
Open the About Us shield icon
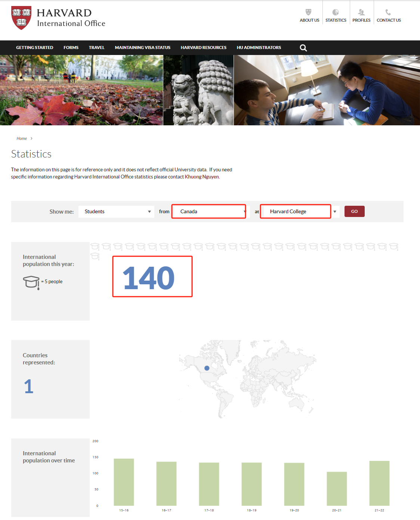pos(308,12)
